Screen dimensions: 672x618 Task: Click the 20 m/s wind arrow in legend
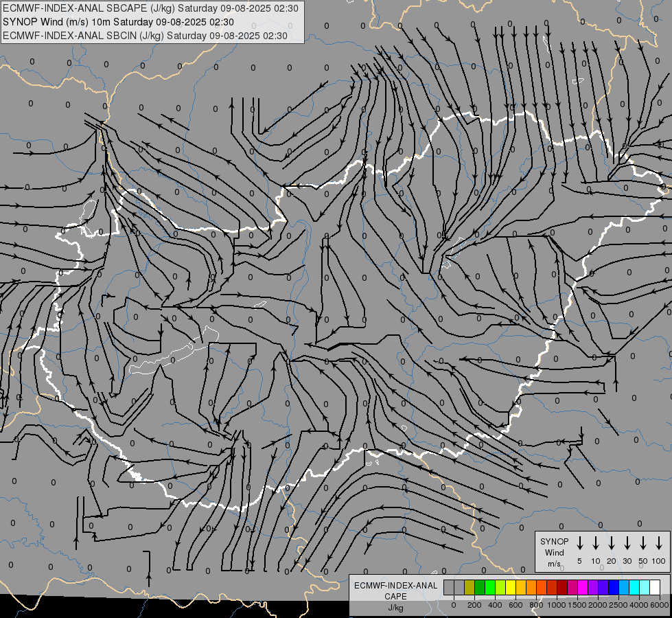pos(611,543)
